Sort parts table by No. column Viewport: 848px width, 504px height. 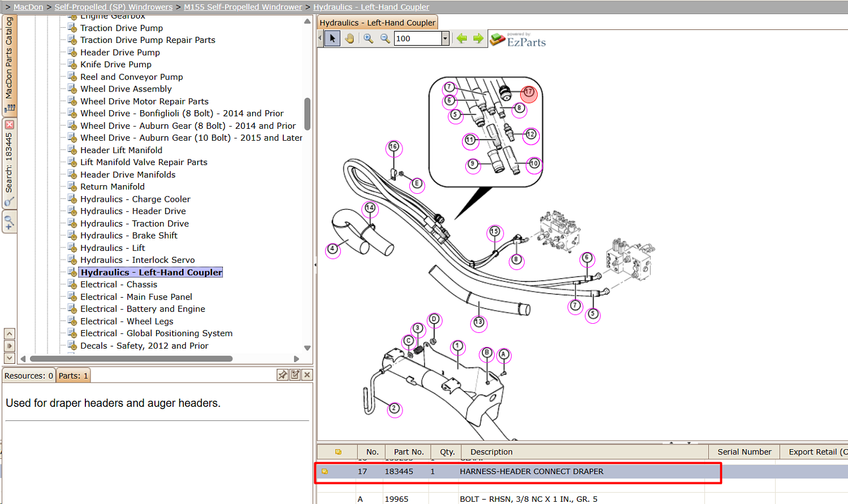372,452
